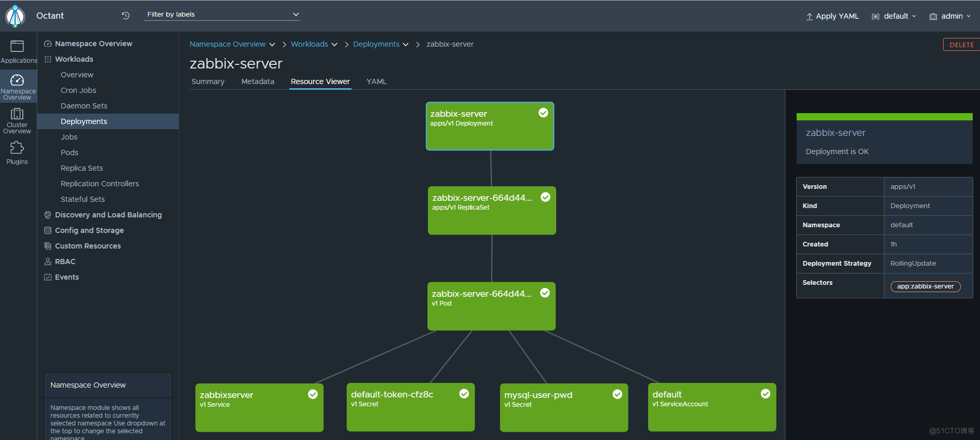
Task: Select the zabbix-server-664d44 Pod node
Action: pyautogui.click(x=491, y=306)
